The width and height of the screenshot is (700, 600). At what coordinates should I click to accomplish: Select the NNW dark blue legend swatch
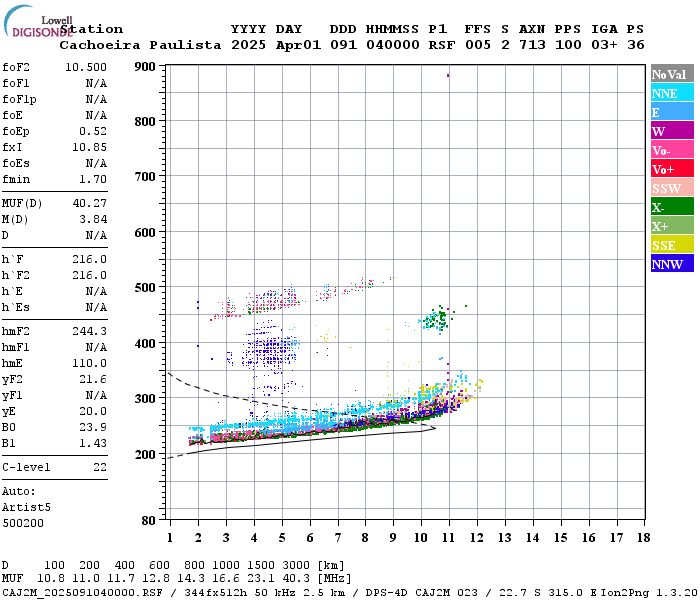(672, 264)
